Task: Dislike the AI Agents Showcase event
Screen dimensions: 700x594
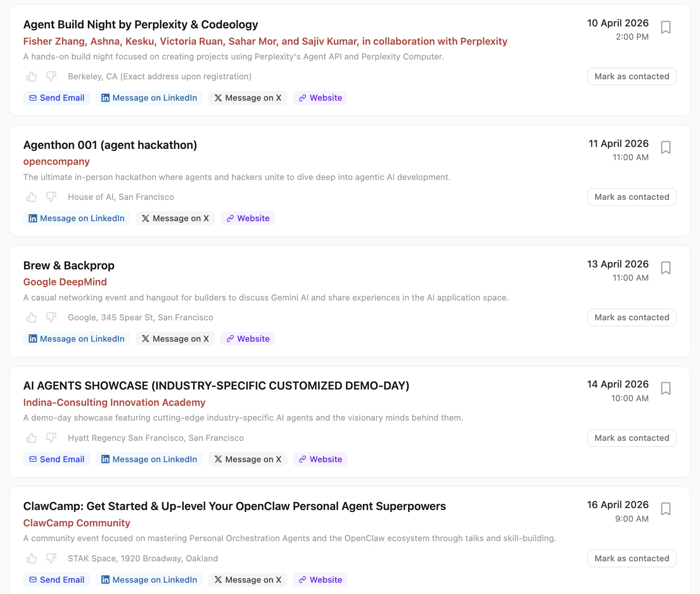Action: [x=51, y=438]
